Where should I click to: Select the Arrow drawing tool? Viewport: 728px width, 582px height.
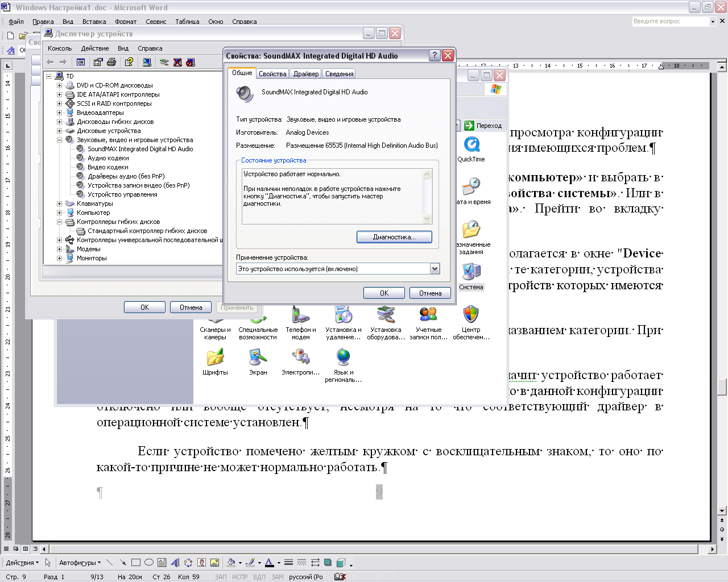click(x=123, y=563)
